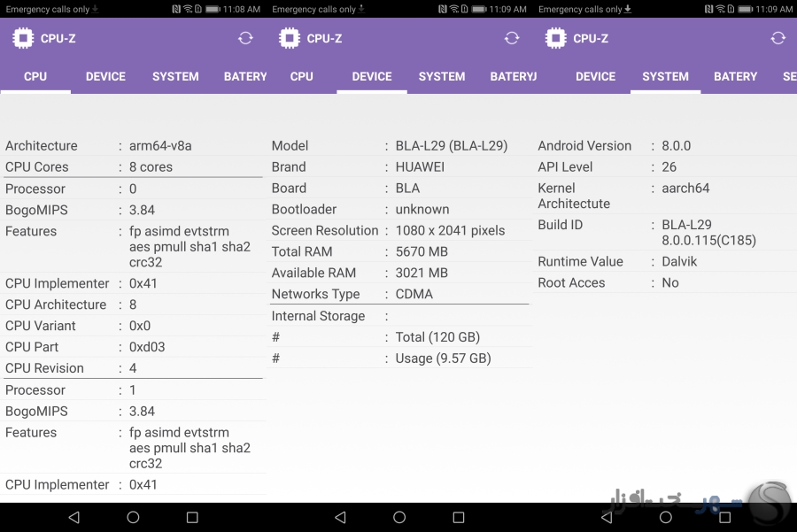Click the '8.0.0' Android Version value
This screenshot has width=797, height=532.
click(676, 146)
